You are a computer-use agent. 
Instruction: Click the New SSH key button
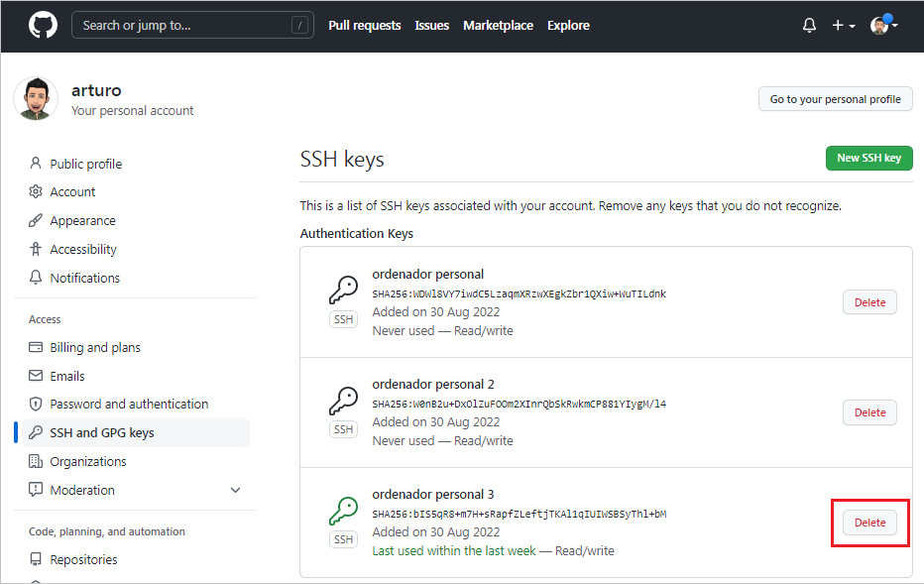tap(868, 158)
